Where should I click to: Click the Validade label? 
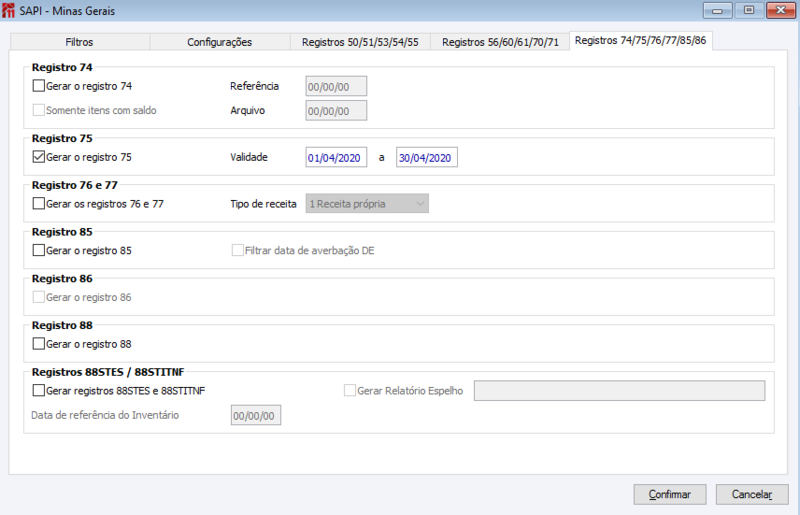248,157
